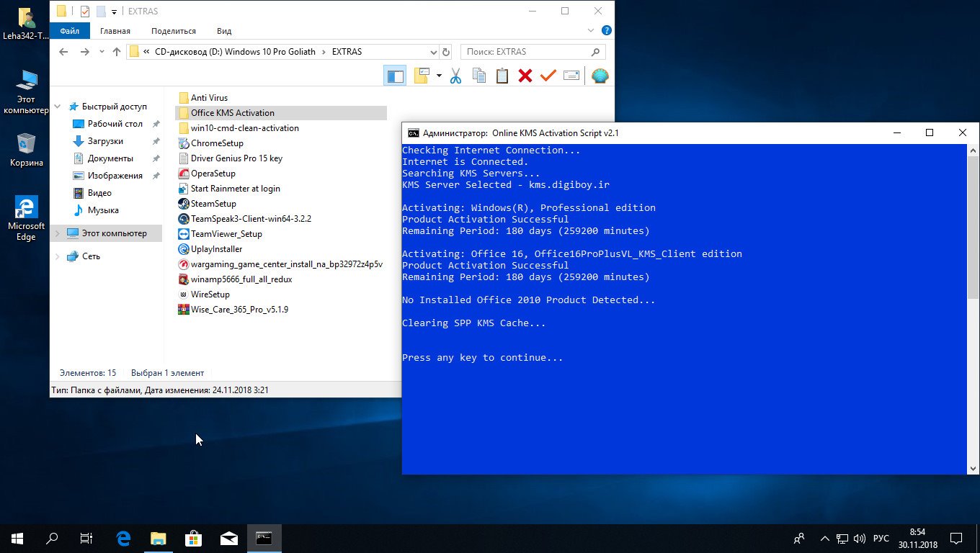Select Загрузки in Quick access

pyautogui.click(x=105, y=141)
